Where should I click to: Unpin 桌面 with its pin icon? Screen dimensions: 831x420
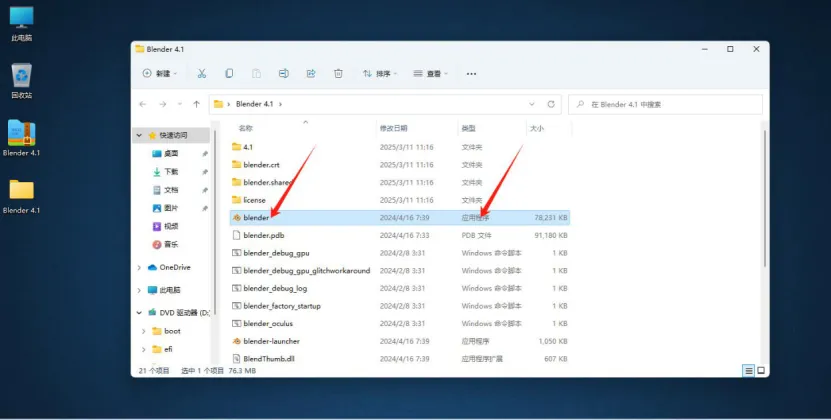tap(205, 154)
